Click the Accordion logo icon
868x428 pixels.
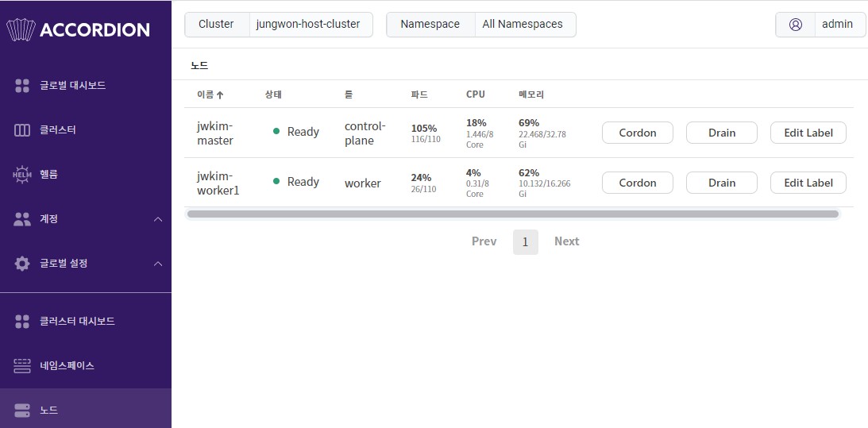point(21,30)
